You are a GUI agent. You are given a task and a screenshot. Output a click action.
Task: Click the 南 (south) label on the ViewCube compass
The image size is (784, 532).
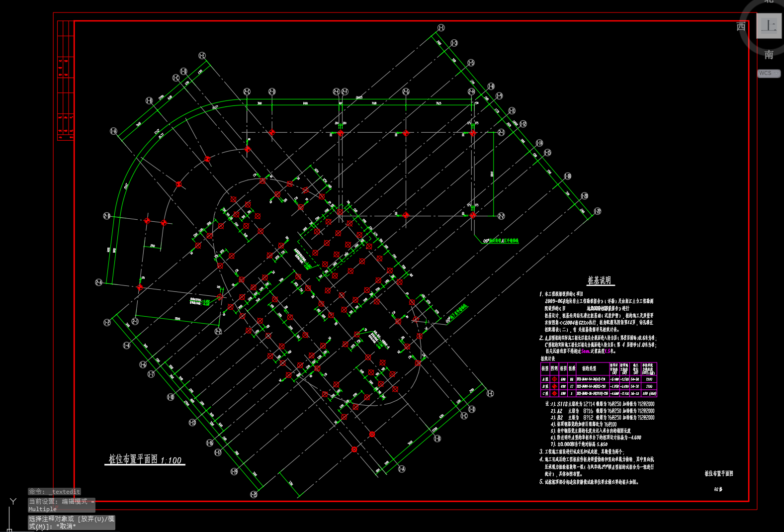coord(769,54)
